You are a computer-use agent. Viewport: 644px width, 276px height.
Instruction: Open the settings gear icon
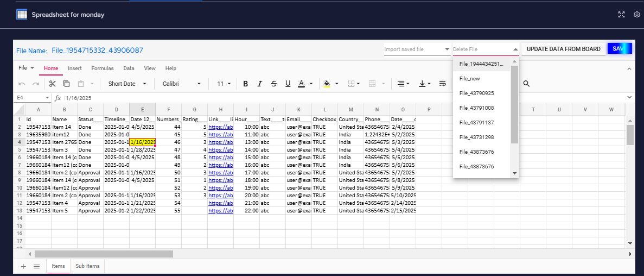pyautogui.click(x=636, y=14)
